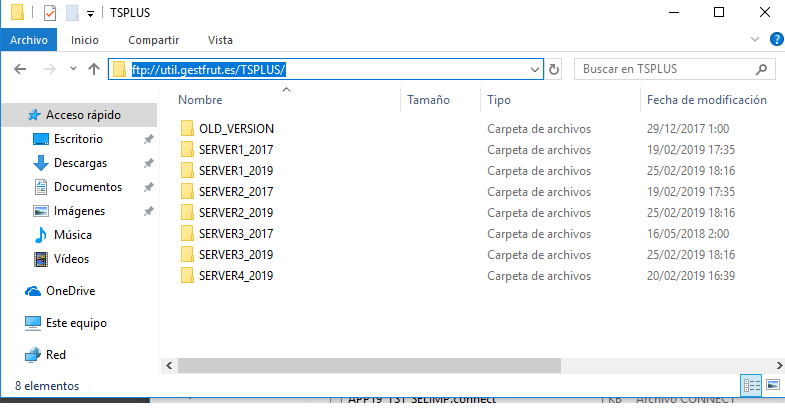
Task: Expand the ribbon with the chevron
Action: click(755, 40)
